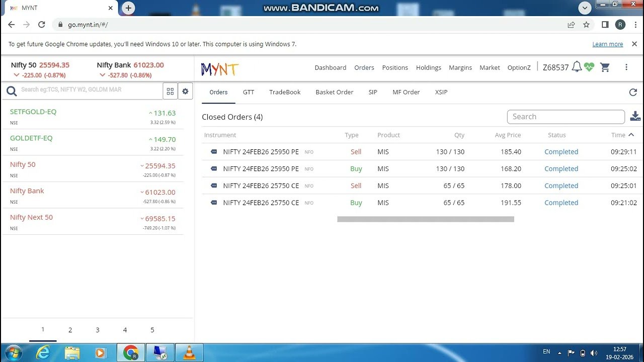Click the grid view icon beside watchlist search

170,91
